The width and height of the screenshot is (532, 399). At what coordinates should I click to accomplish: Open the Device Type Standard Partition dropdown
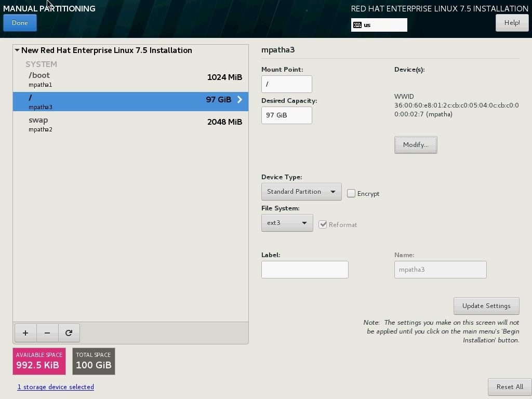(x=301, y=192)
